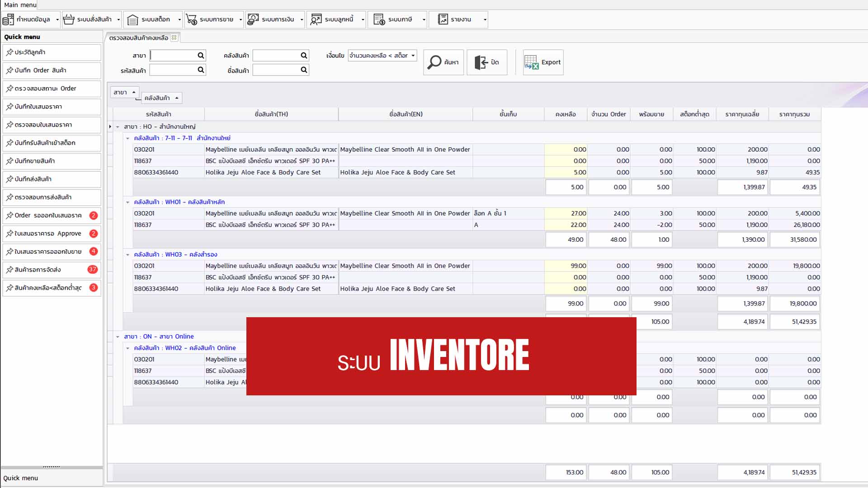The image size is (868, 488).
Task: Click the exit door icon on ปิด
Action: (x=481, y=62)
